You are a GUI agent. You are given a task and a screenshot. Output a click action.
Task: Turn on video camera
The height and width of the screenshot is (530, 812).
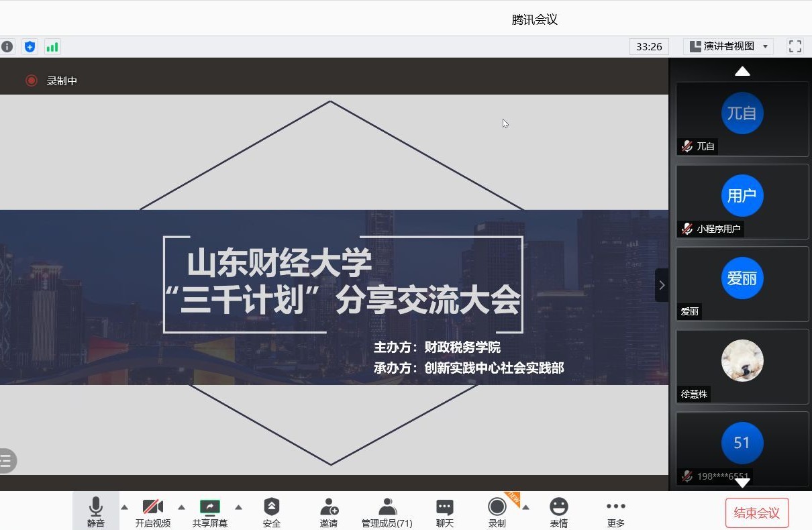click(x=153, y=513)
